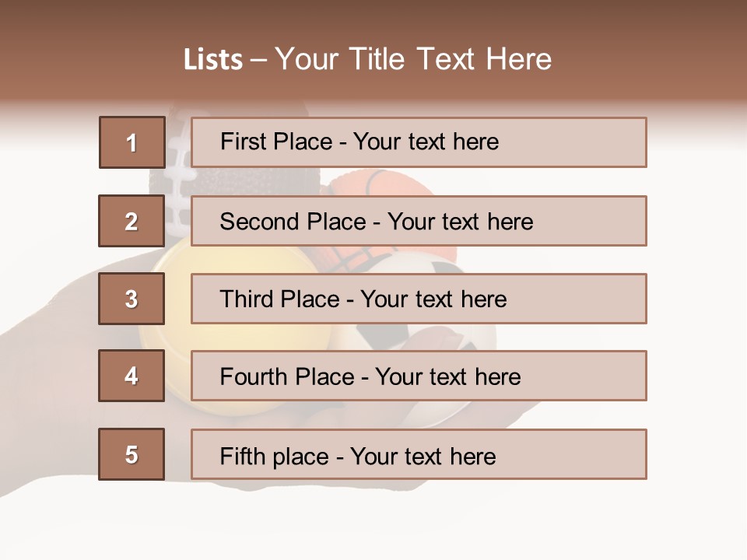This screenshot has height=560, width=747.
Task: Click the "Fifth place" text bar
Action: [419, 454]
